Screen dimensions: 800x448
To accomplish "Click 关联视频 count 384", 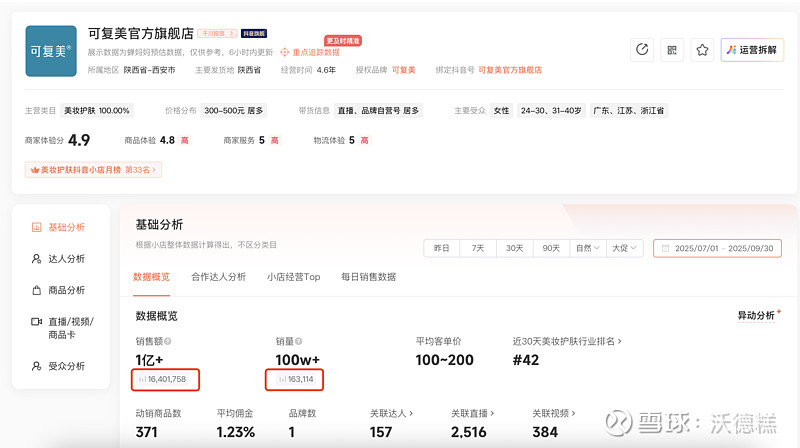I will (x=545, y=432).
